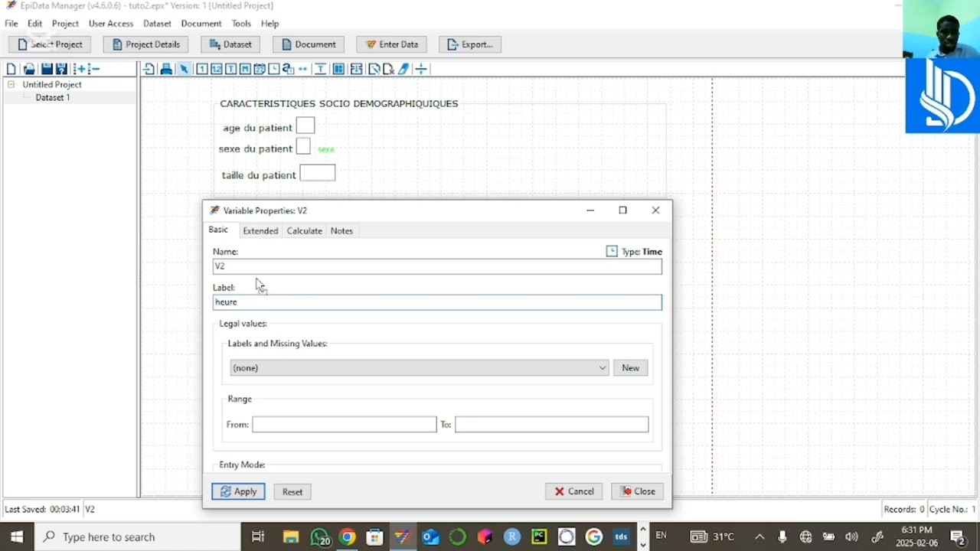Viewport: 980px width, 551px height.
Task: Collapse the Untitled Project tree node
Action: [11, 84]
